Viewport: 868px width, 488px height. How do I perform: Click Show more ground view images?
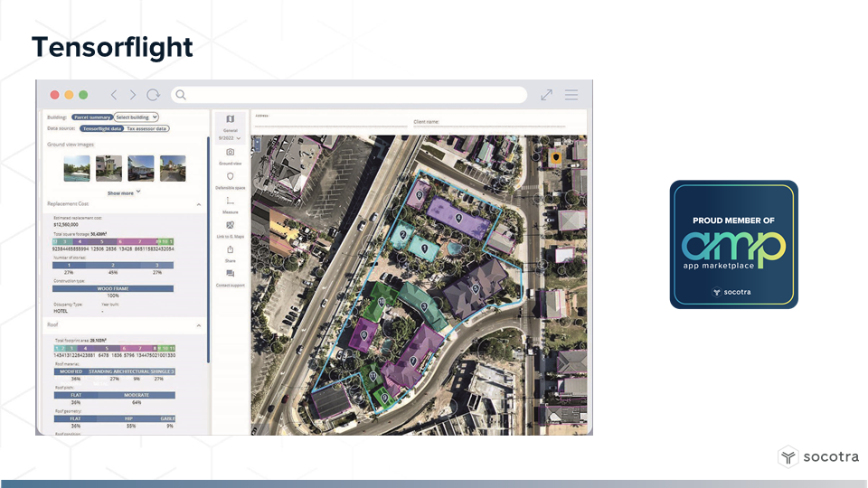124,193
